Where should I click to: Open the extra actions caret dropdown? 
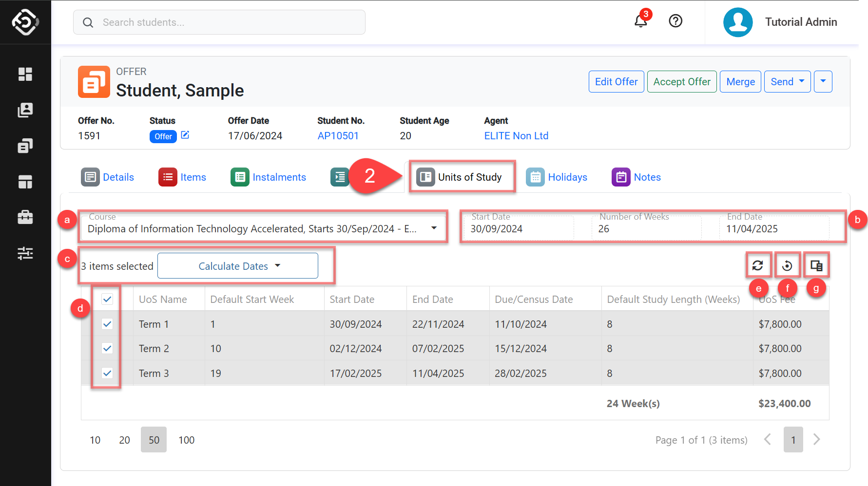point(823,82)
